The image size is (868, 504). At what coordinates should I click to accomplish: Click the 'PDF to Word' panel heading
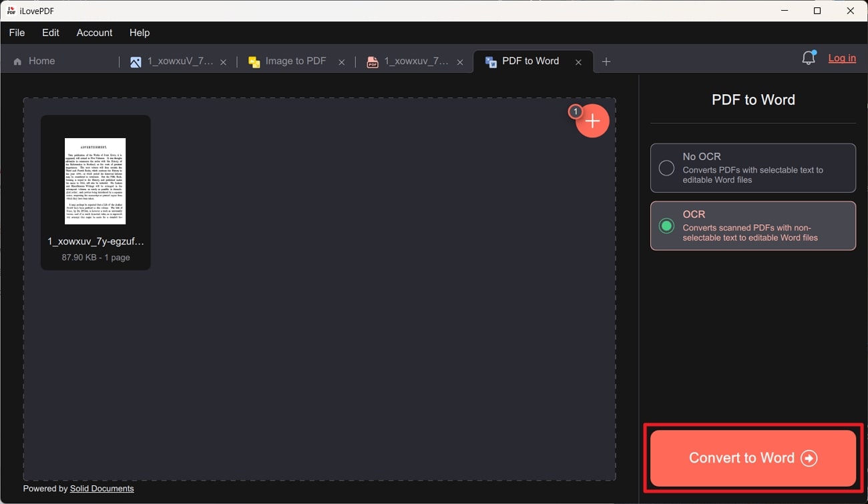(753, 99)
